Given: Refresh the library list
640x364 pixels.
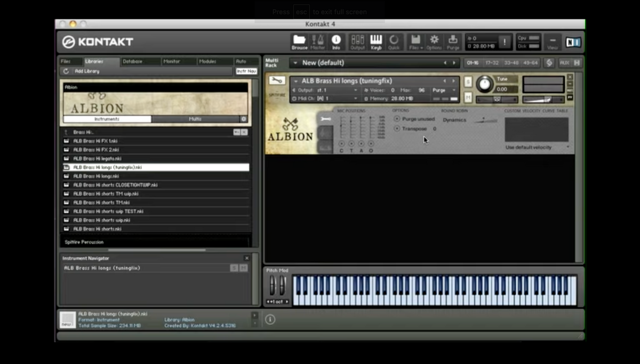Looking at the screenshot, I should coord(66,71).
